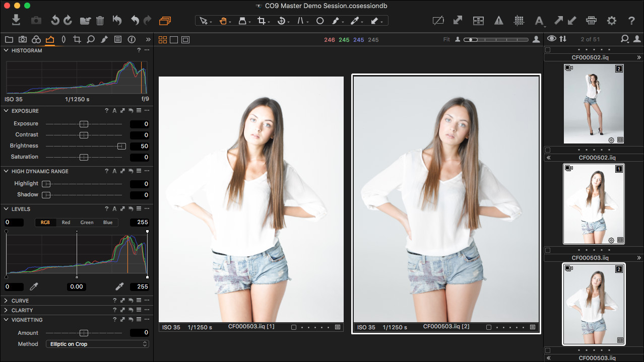Toggle the browser eye visibility icon
The height and width of the screenshot is (362, 644).
click(x=551, y=39)
